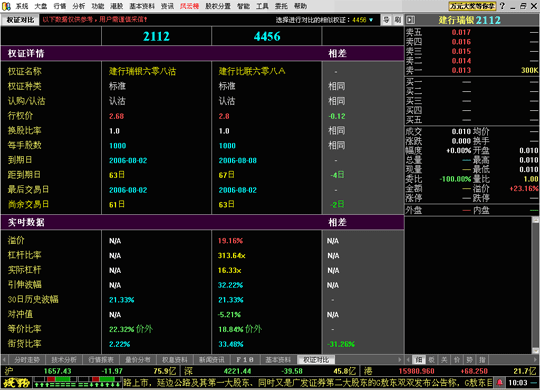
Task: Click the 权证对比 header button
Action: (20, 20)
